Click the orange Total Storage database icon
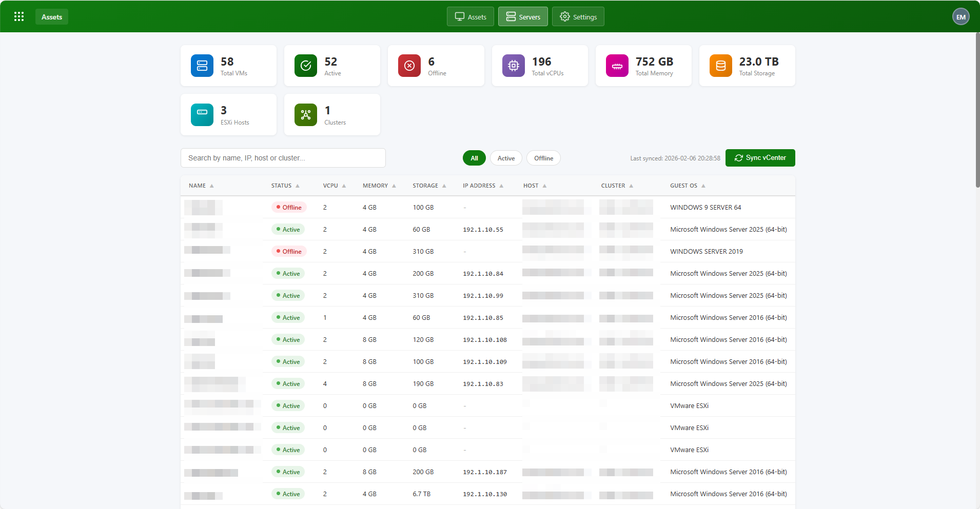980x509 pixels. [721, 66]
